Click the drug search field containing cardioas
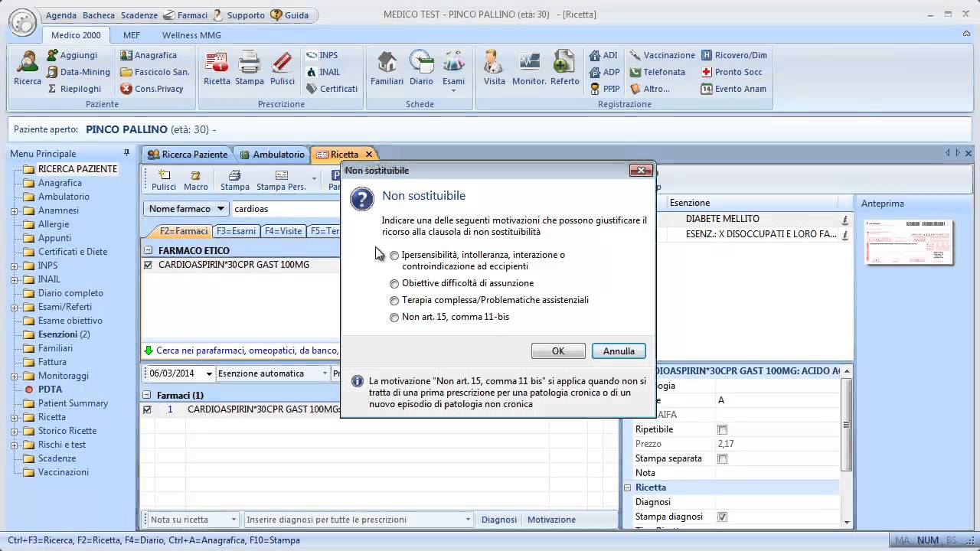980x551 pixels. tap(286, 209)
